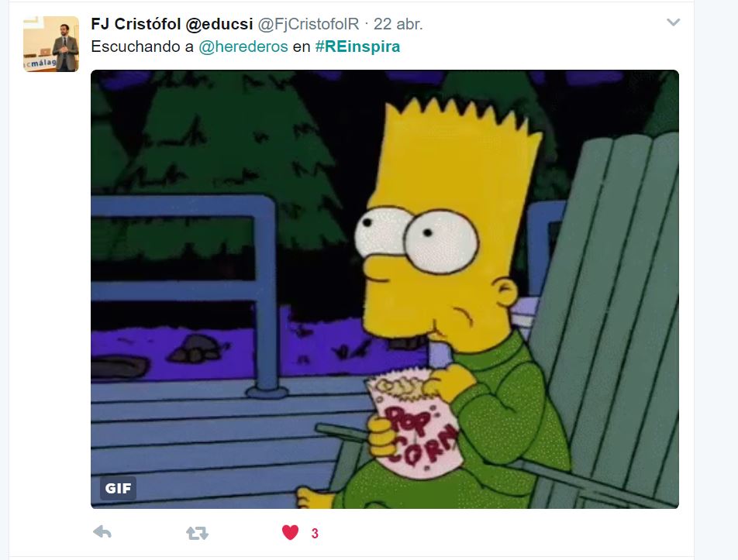The height and width of the screenshot is (560, 738).
Task: Open the tweet options chevron menu
Action: click(674, 22)
